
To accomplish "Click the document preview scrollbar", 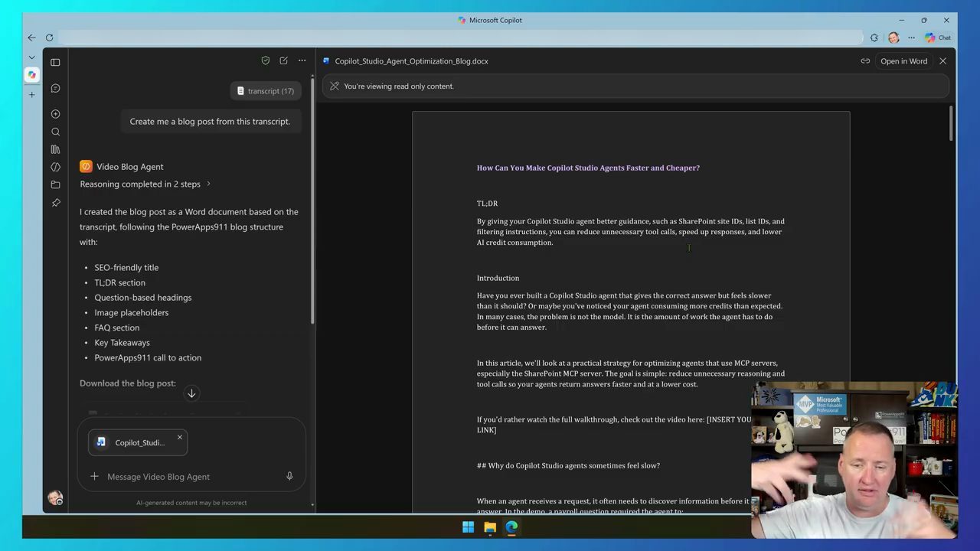I will (x=952, y=124).
